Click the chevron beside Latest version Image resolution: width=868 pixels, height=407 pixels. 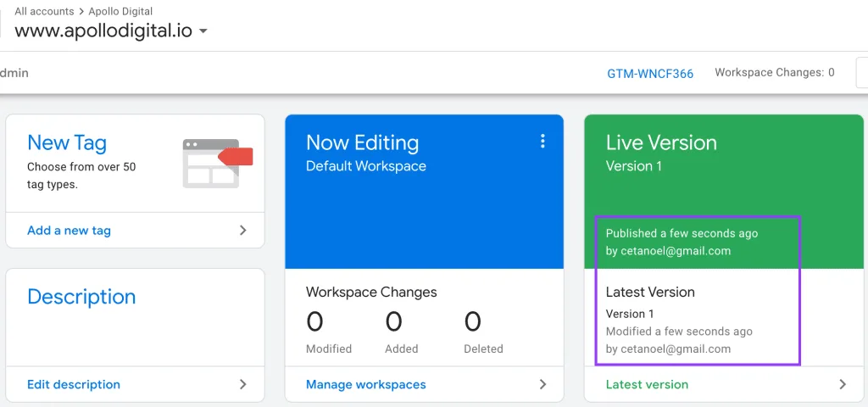[x=843, y=384]
